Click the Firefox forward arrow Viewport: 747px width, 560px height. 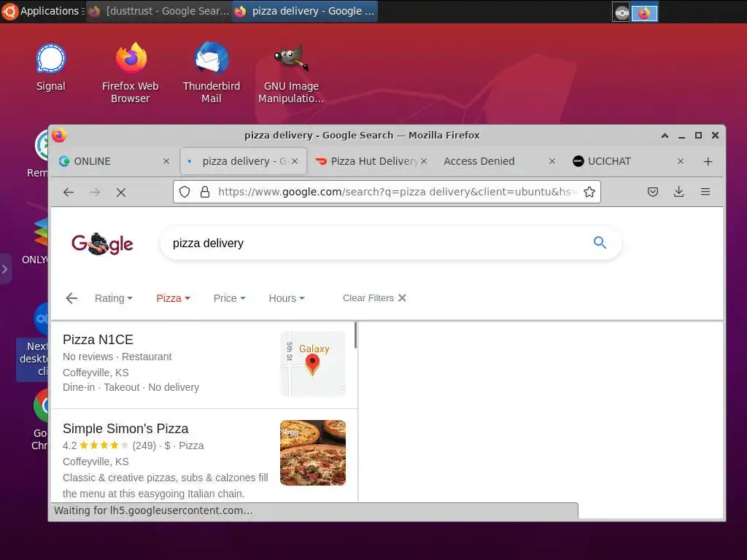click(x=95, y=192)
